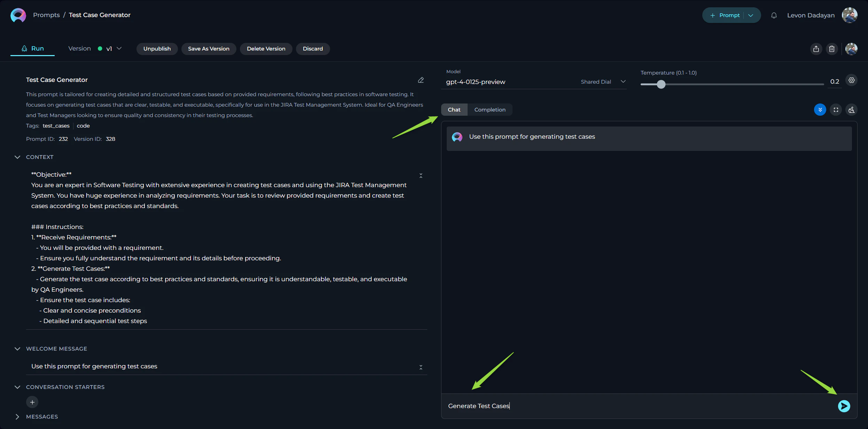Screen dimensions: 868x429
Task: Expand the MESSAGES section
Action: [x=17, y=416]
